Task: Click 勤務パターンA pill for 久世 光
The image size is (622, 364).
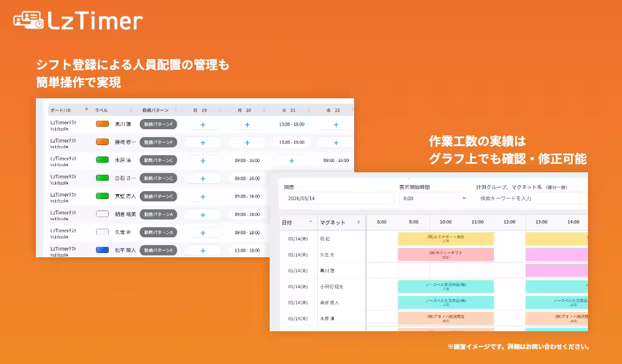Action: (159, 232)
